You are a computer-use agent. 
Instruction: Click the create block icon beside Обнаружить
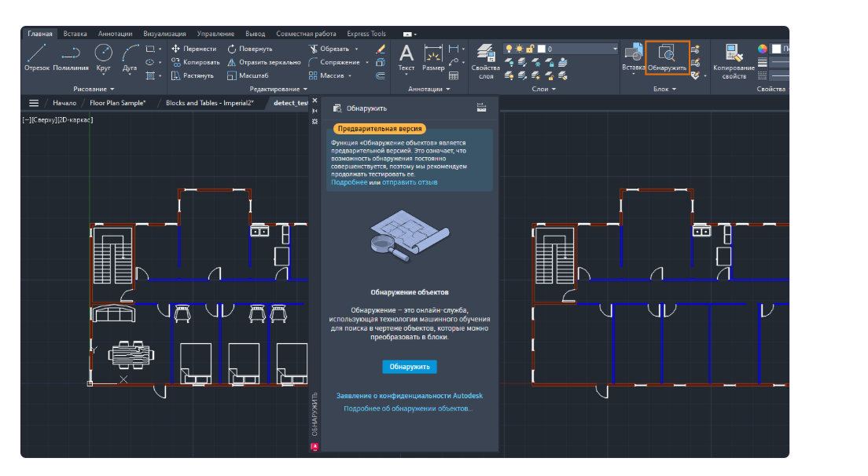click(x=696, y=49)
